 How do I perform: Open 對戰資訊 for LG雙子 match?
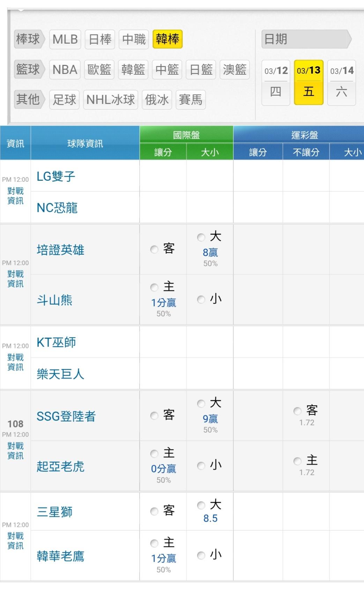coord(15,196)
